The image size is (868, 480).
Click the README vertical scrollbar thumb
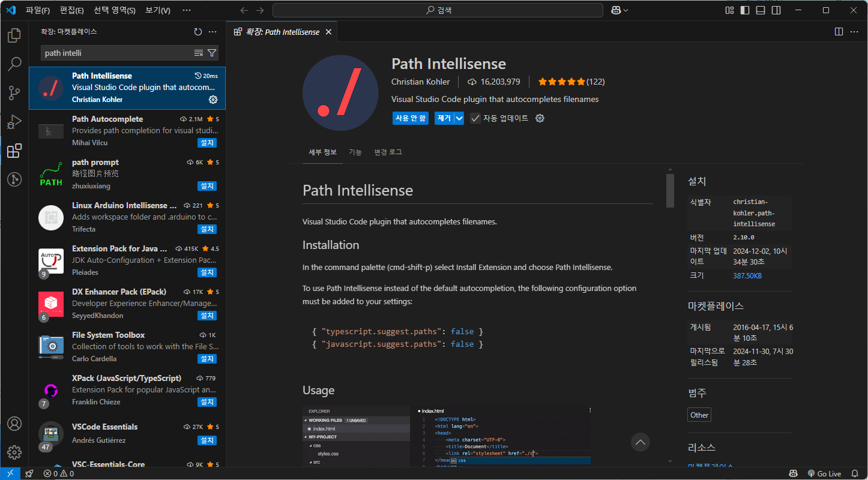click(671, 191)
